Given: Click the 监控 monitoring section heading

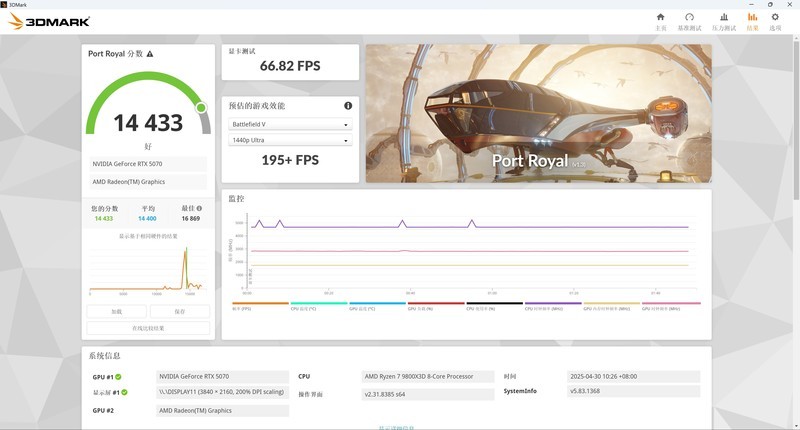Looking at the screenshot, I should pyautogui.click(x=236, y=198).
